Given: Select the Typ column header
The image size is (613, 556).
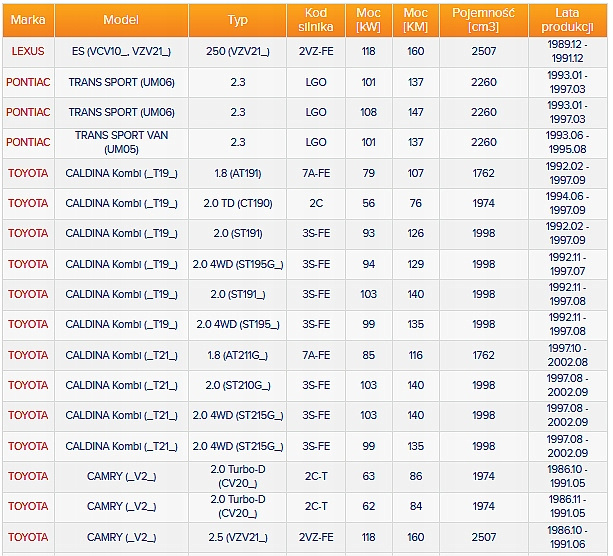Looking at the screenshot, I should (x=238, y=20).
